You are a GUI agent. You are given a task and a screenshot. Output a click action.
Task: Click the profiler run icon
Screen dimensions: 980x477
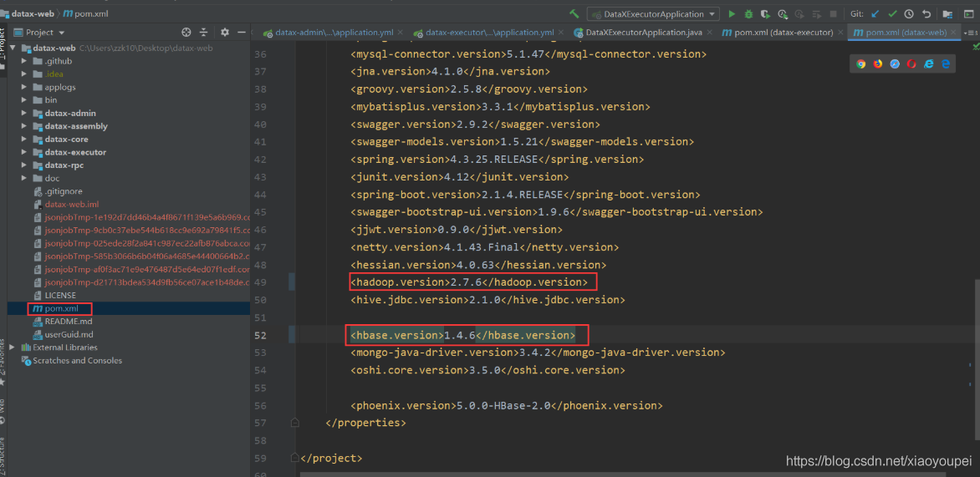(783, 13)
